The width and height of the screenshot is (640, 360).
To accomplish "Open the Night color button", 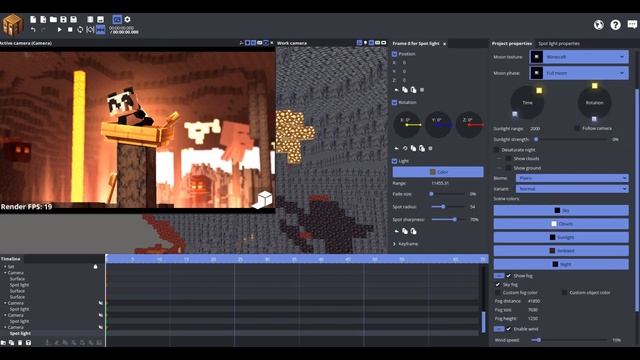I will point(561,264).
